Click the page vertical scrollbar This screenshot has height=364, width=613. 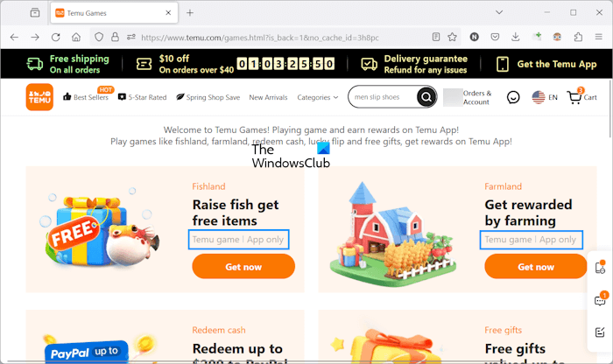pos(610,108)
